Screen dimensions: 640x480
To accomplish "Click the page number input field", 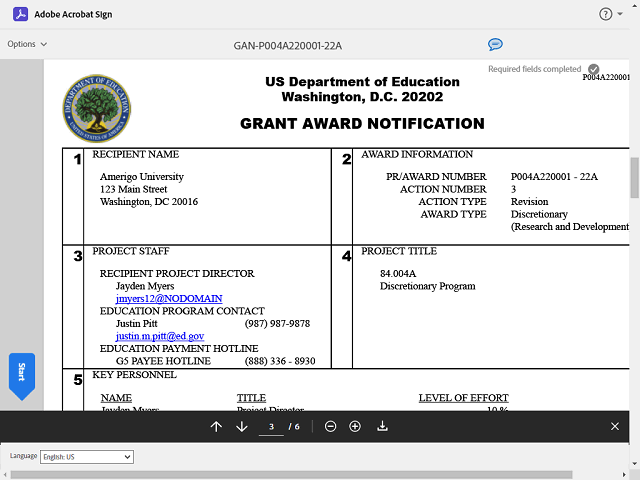I will pyautogui.click(x=271, y=427).
